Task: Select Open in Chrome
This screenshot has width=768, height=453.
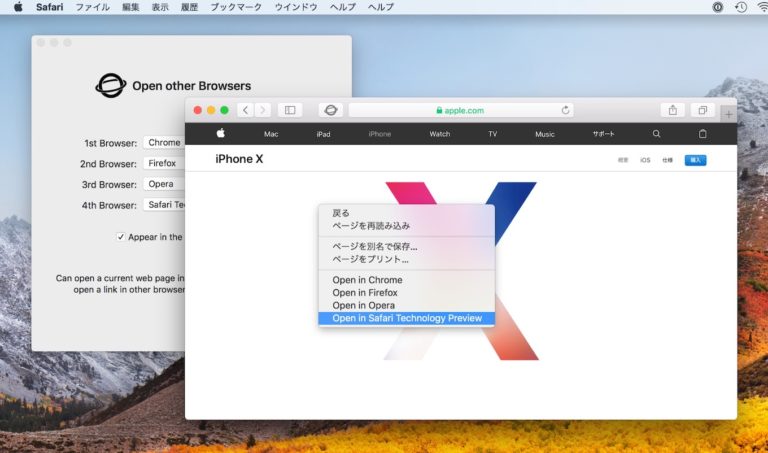Action: tap(406, 280)
